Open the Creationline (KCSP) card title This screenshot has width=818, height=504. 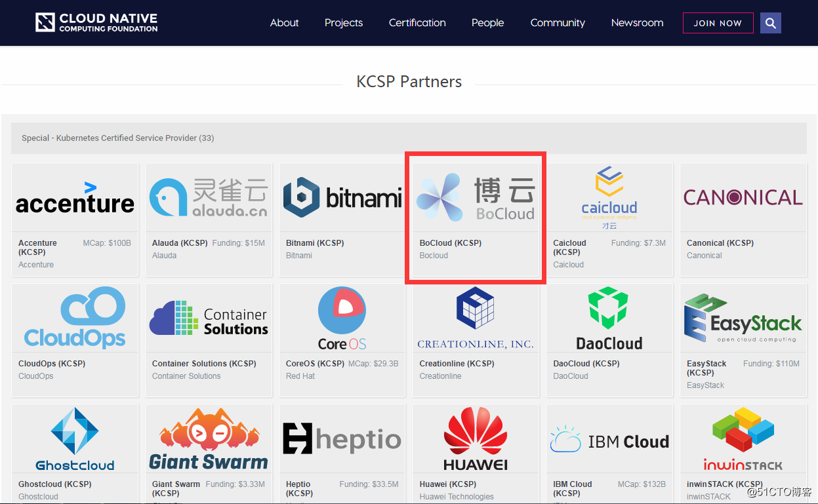tap(457, 363)
